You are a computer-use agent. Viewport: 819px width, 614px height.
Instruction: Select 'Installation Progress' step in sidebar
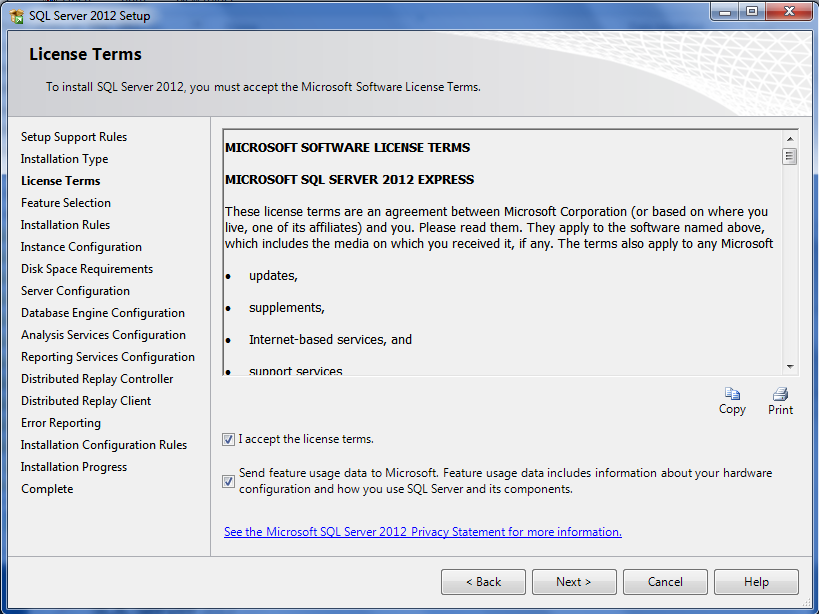tap(74, 467)
